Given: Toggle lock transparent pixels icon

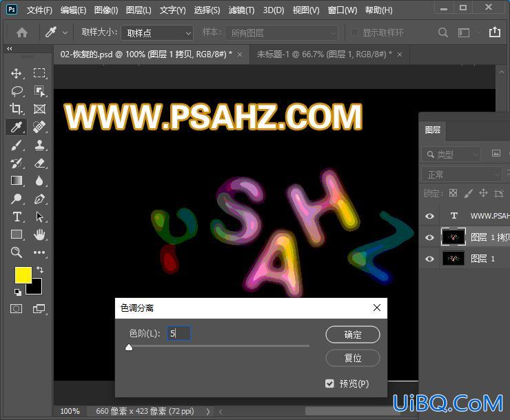Looking at the screenshot, I should tap(453, 193).
